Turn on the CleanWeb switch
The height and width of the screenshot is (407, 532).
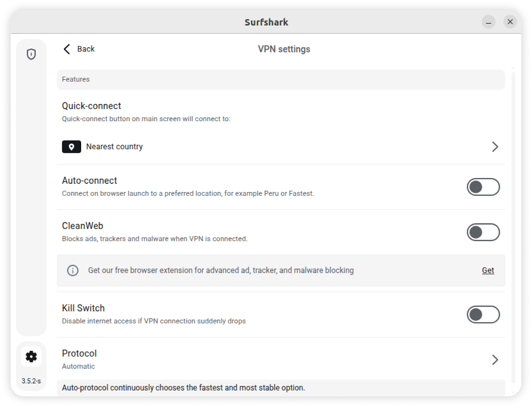pyautogui.click(x=483, y=232)
